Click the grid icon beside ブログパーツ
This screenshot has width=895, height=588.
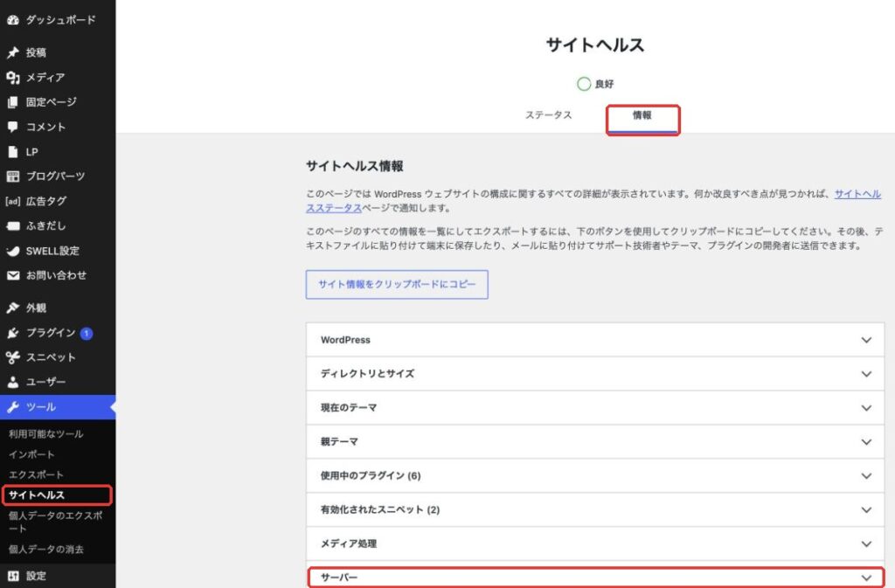point(12,176)
